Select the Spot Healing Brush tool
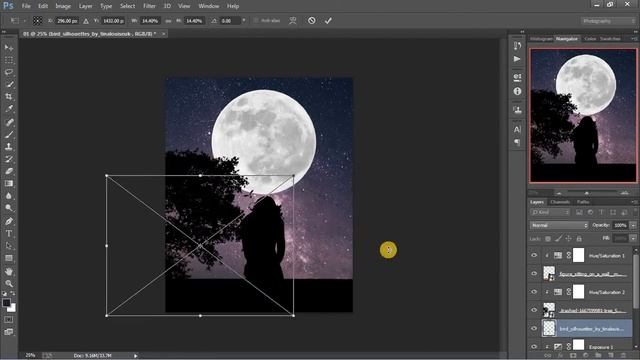This screenshot has height=360, width=640. point(9,122)
